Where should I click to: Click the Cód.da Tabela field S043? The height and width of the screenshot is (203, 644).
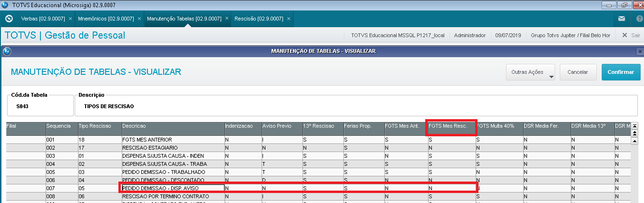(x=39, y=106)
